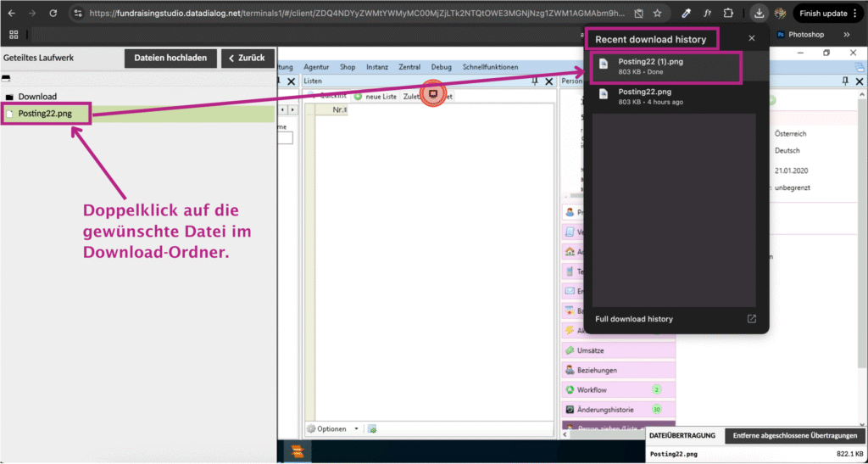Click Dateien hochladen button
This screenshot has width=868, height=464.
170,58
